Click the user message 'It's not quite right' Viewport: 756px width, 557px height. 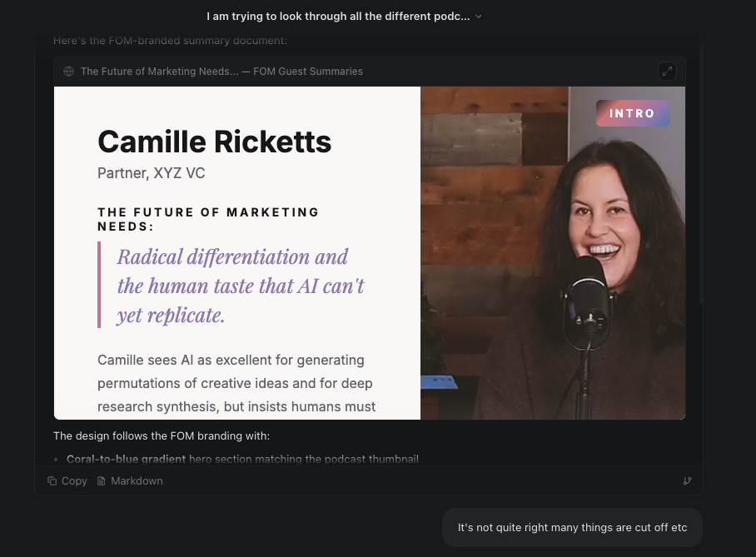tap(572, 527)
